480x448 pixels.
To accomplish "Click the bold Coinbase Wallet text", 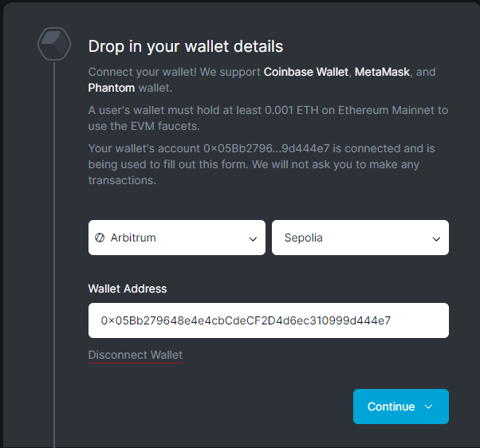I will pyautogui.click(x=306, y=72).
